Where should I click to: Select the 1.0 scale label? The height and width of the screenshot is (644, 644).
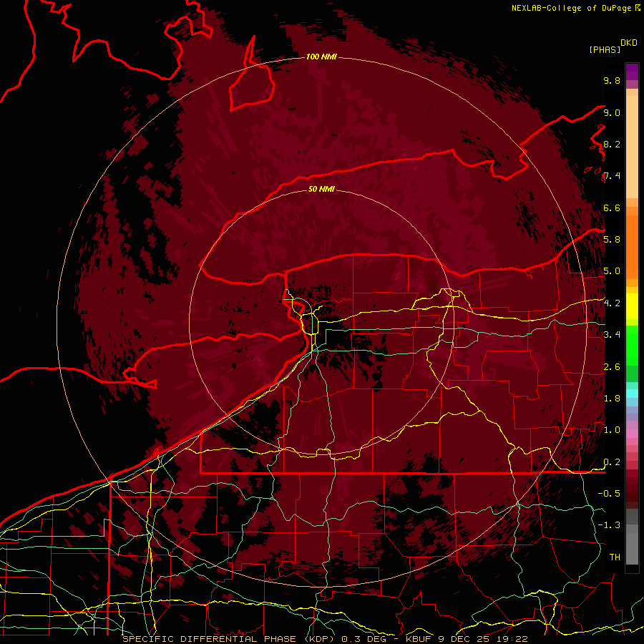point(612,430)
